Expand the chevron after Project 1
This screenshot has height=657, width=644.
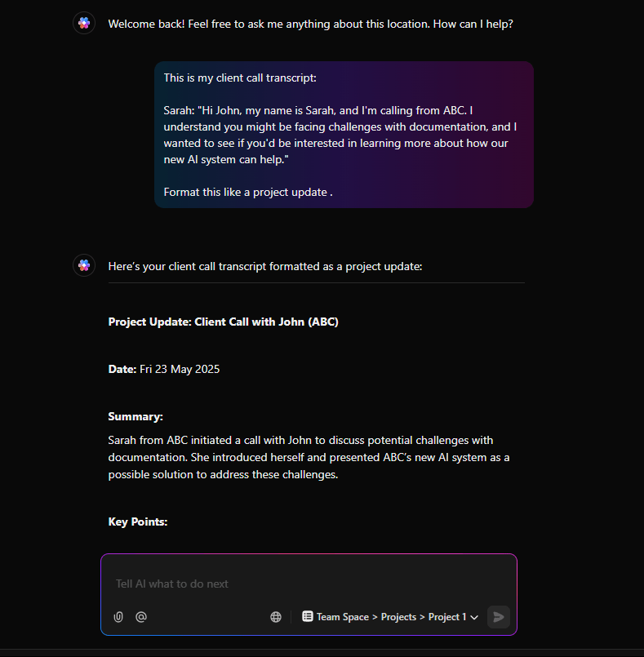(x=474, y=618)
